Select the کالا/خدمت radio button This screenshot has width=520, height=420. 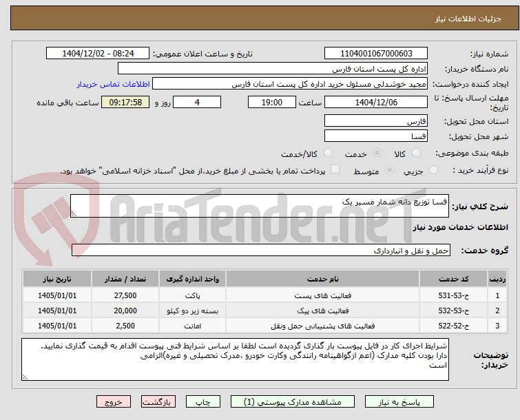[328, 153]
